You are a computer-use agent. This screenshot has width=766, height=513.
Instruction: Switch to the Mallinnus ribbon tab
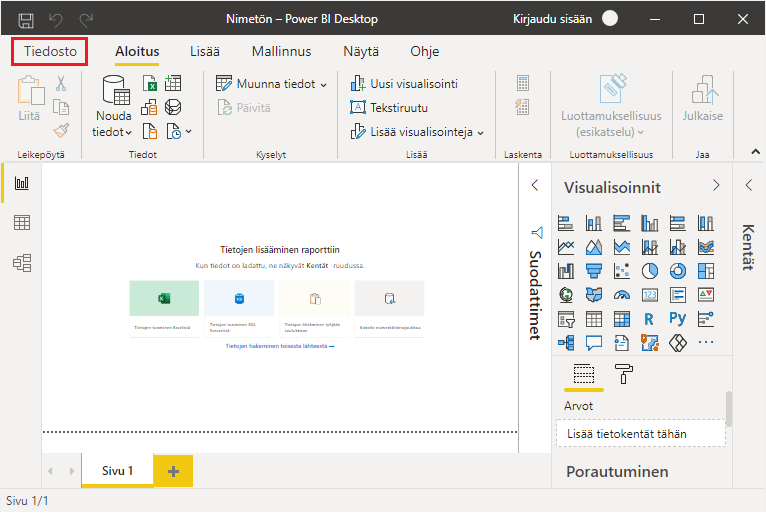281,52
